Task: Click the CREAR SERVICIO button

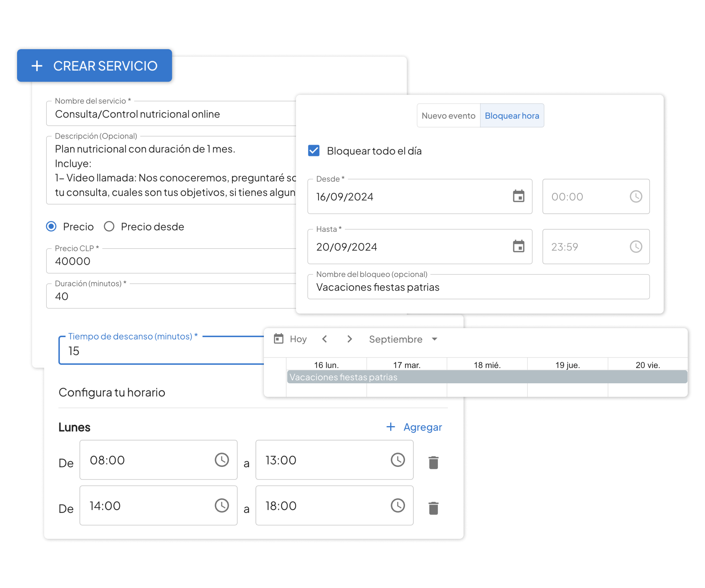Action: click(94, 66)
